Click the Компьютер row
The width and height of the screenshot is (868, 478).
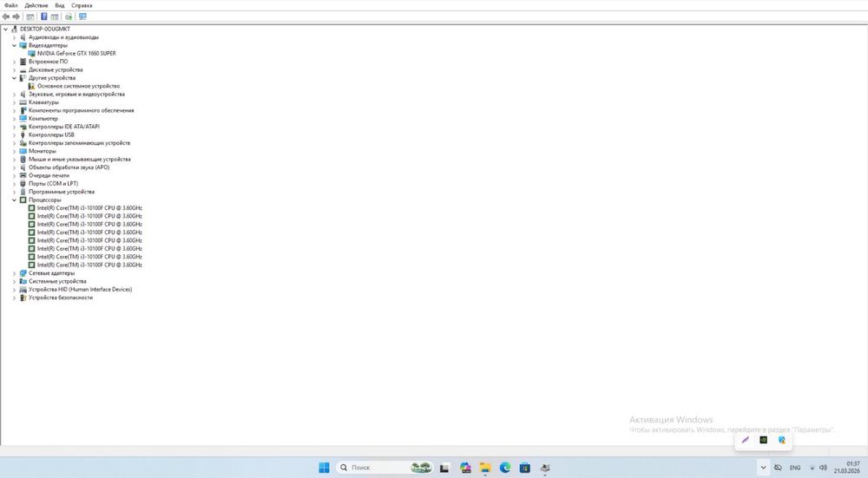click(x=43, y=118)
